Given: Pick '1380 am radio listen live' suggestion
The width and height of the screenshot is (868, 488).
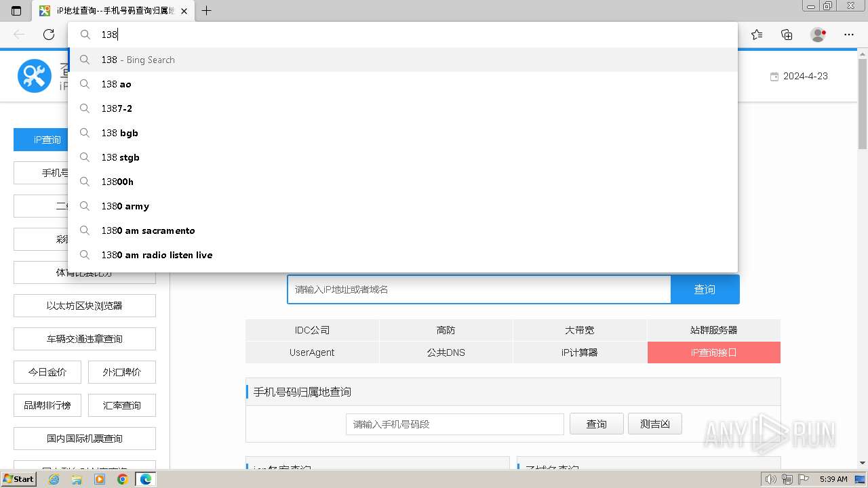Looking at the screenshot, I should pyautogui.click(x=403, y=255).
